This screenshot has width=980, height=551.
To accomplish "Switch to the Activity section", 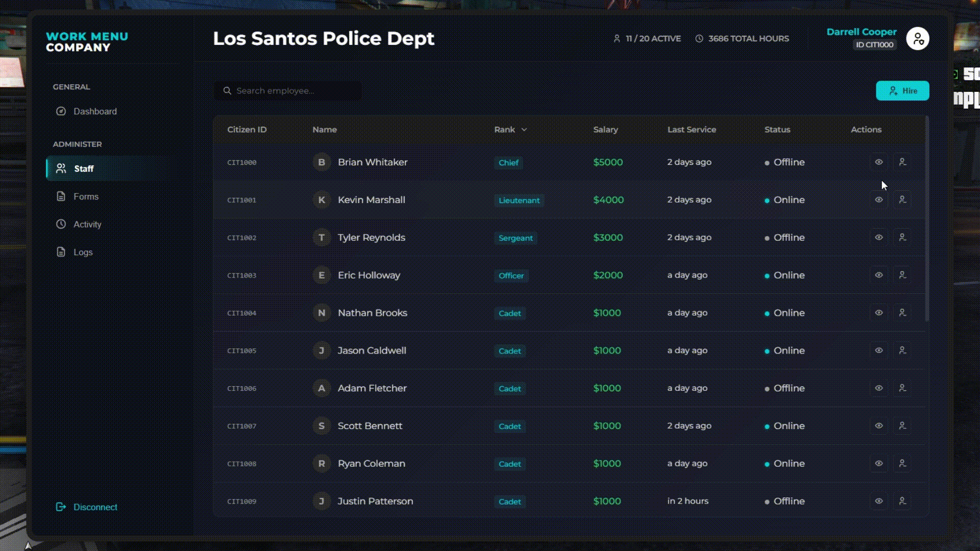I will (87, 224).
